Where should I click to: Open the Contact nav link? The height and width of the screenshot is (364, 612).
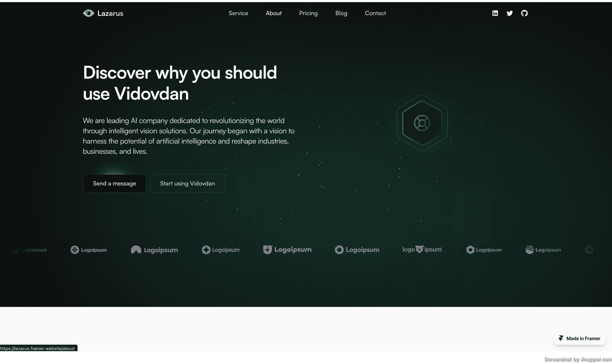(x=375, y=13)
